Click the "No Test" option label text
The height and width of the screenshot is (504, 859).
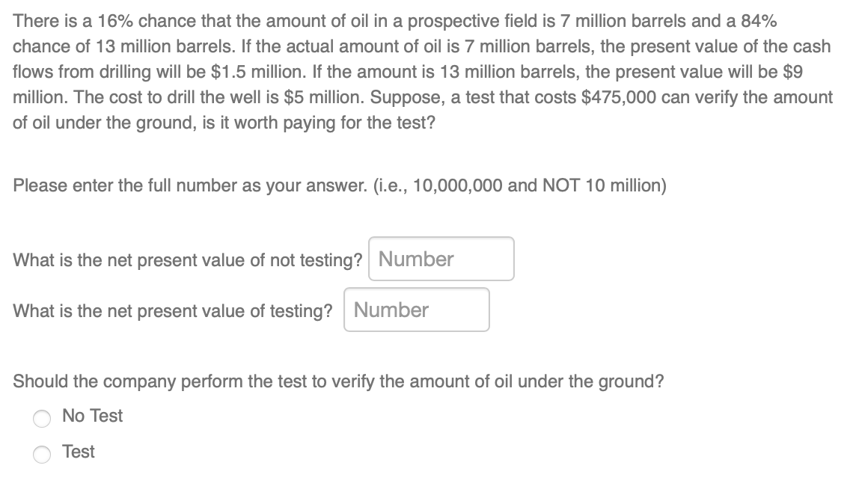click(93, 416)
